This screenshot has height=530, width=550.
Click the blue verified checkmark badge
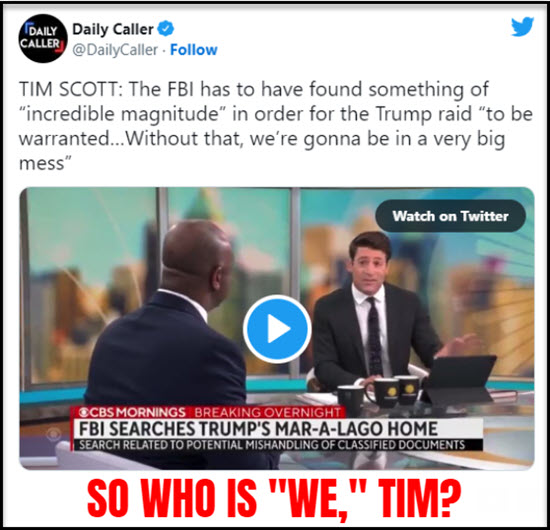coord(166,28)
